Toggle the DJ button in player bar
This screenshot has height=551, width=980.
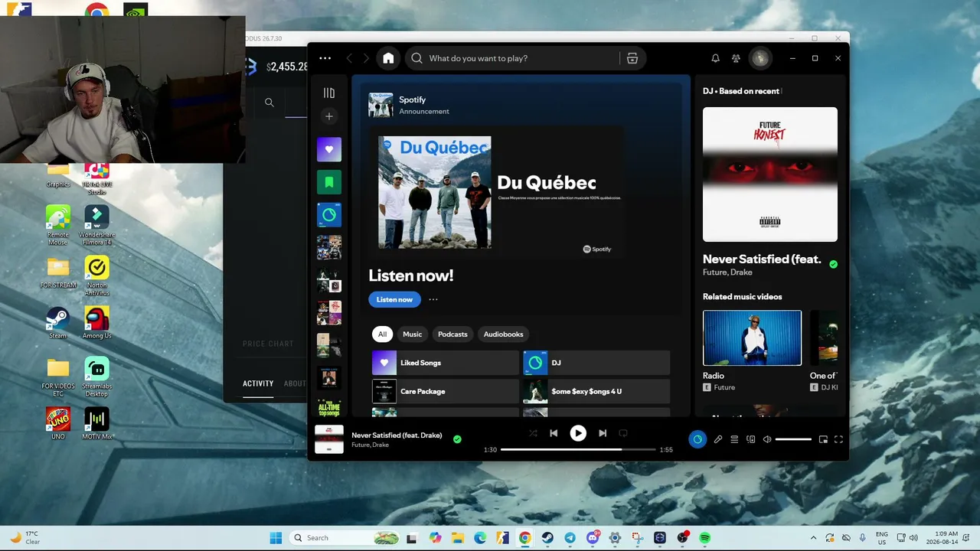click(x=697, y=439)
